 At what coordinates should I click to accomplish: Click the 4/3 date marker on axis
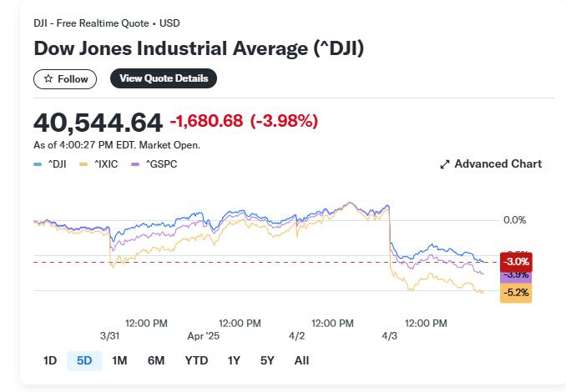[390, 336]
